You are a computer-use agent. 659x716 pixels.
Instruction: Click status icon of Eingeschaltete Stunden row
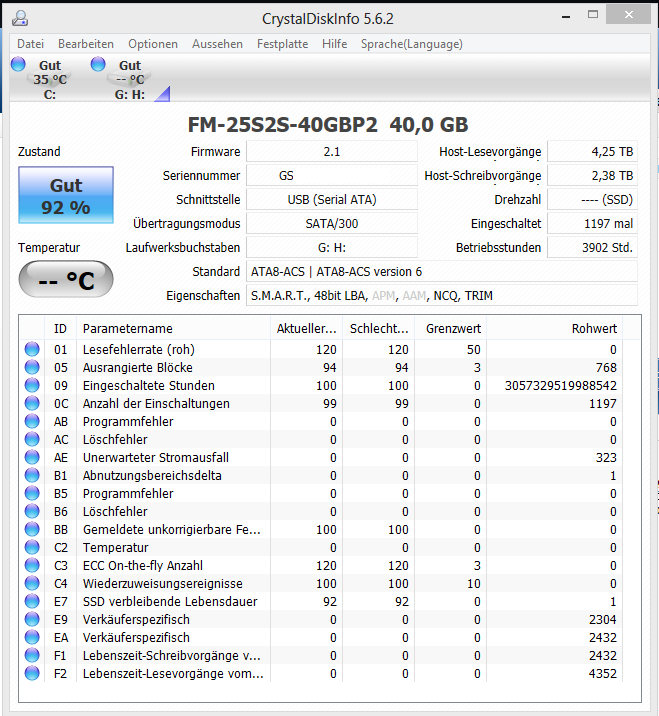(x=32, y=385)
